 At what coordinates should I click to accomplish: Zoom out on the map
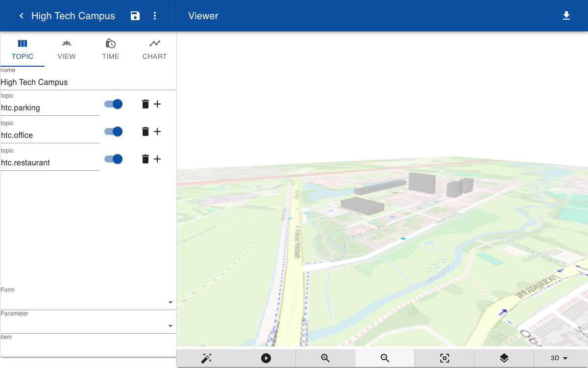click(385, 358)
